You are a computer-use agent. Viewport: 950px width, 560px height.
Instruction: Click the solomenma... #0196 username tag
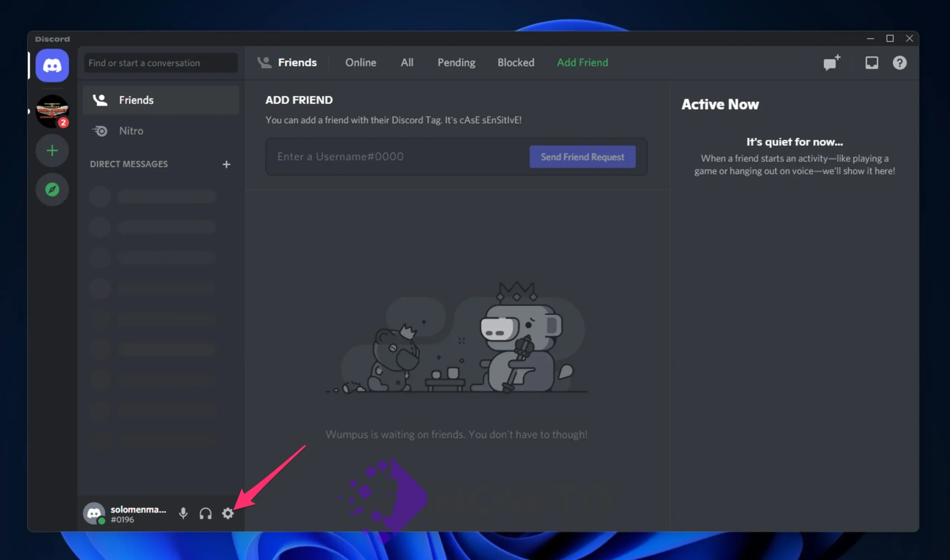click(x=138, y=514)
